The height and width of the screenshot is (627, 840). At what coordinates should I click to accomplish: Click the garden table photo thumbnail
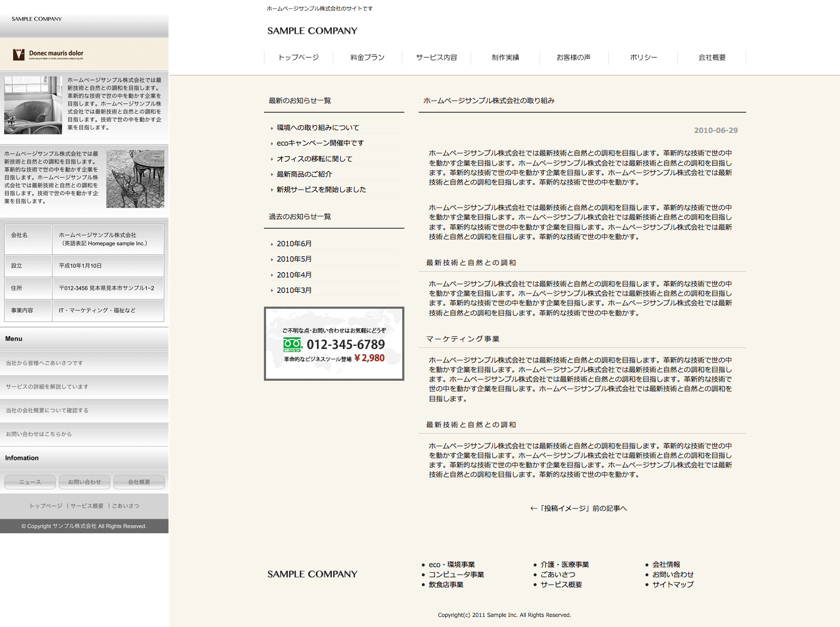[x=135, y=178]
